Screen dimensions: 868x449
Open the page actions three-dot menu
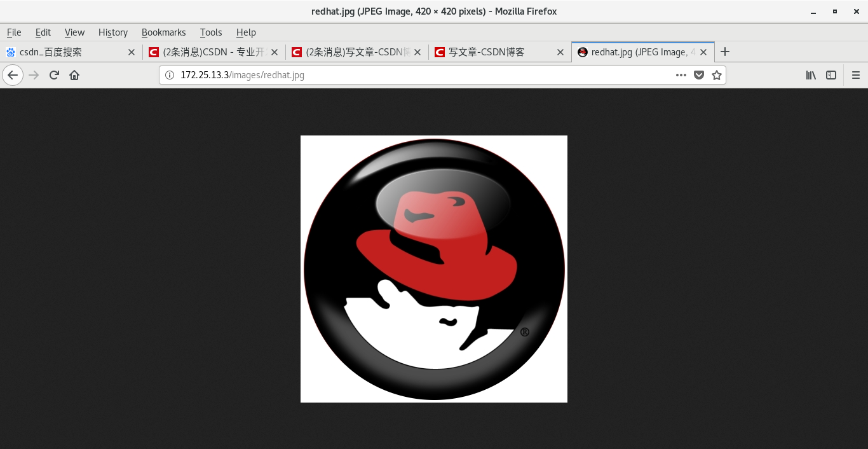coord(681,75)
